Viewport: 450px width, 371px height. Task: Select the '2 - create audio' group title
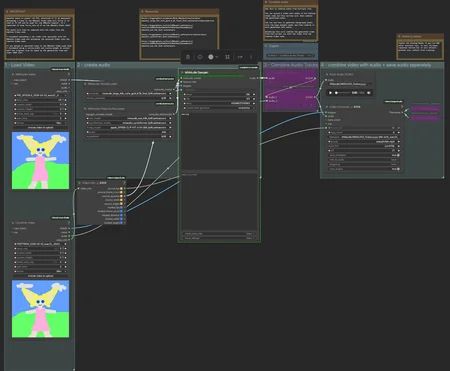coord(94,65)
